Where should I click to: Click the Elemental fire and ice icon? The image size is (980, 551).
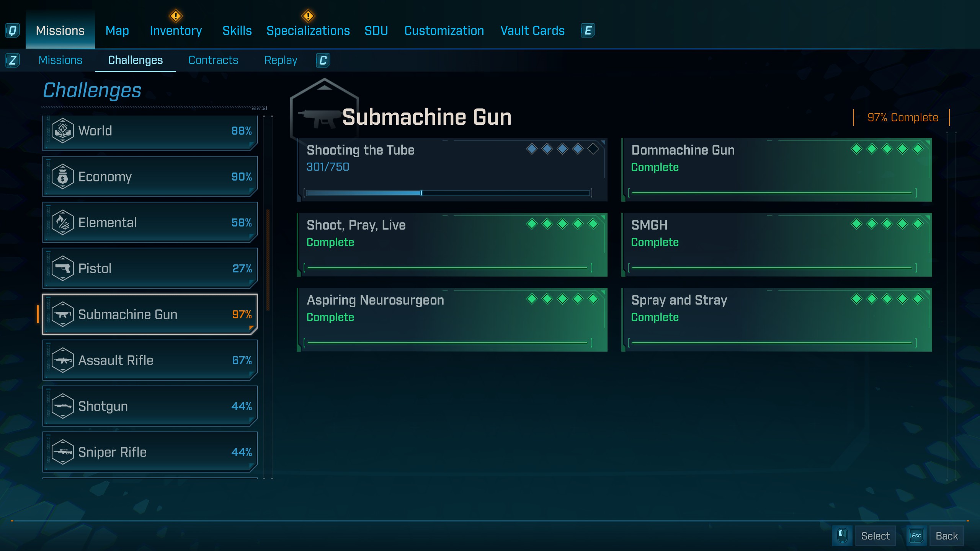point(62,223)
